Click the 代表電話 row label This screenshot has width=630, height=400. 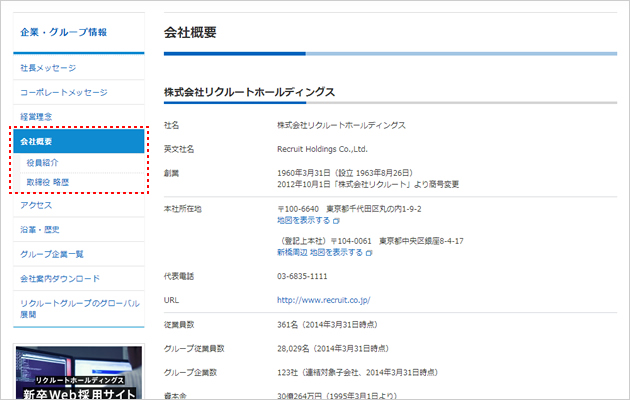(179, 276)
